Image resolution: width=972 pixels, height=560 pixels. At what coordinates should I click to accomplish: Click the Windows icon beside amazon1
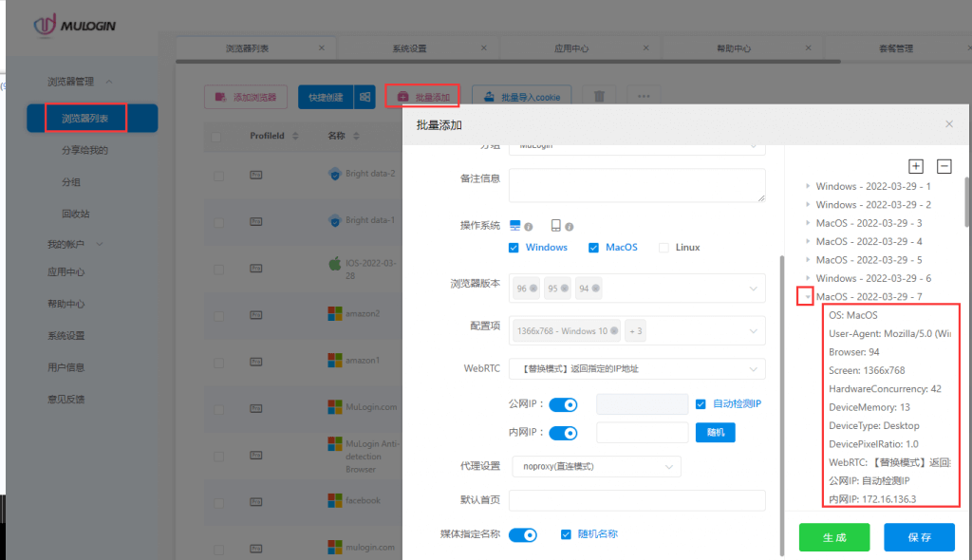tap(335, 361)
